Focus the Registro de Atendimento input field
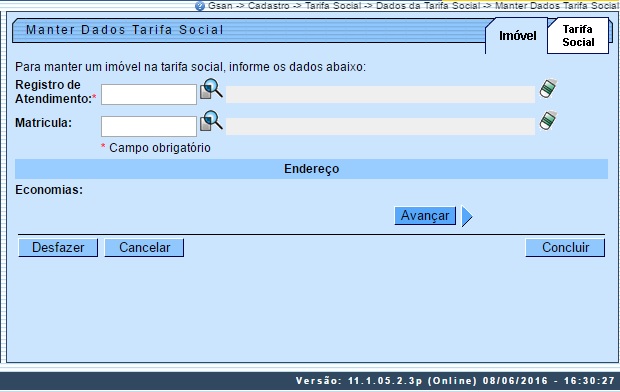The image size is (620, 392). (x=149, y=95)
